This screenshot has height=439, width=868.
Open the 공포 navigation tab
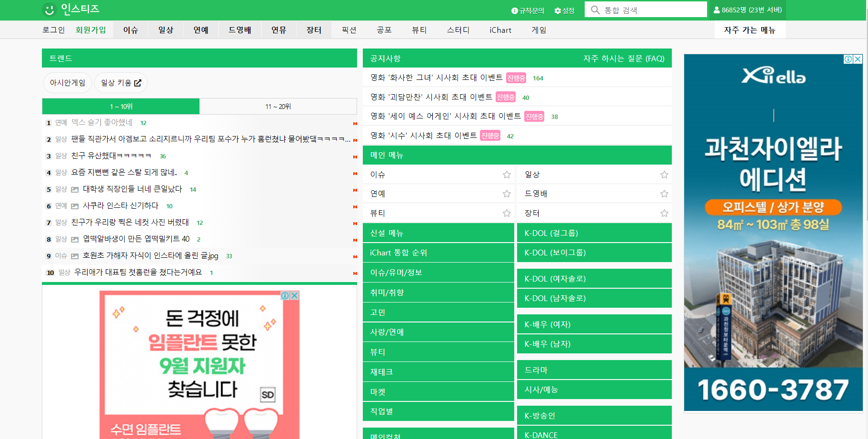384,29
